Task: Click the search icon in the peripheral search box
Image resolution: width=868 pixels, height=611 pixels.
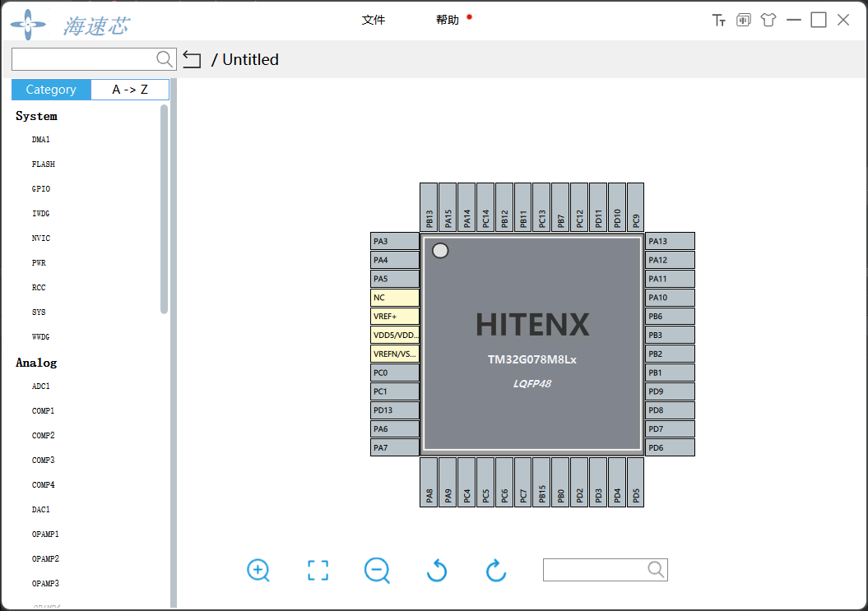Action: 164,58
